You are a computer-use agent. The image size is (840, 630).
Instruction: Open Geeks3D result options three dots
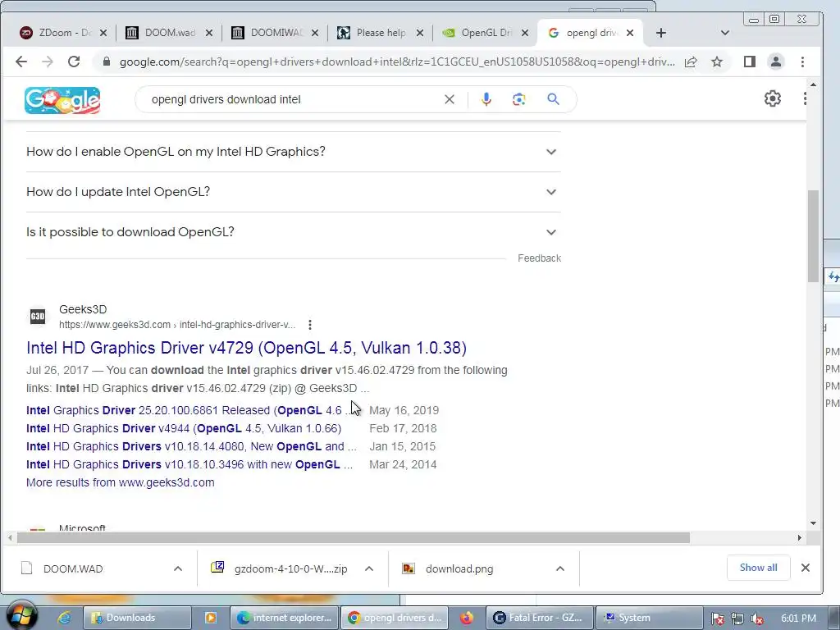pyautogui.click(x=309, y=325)
